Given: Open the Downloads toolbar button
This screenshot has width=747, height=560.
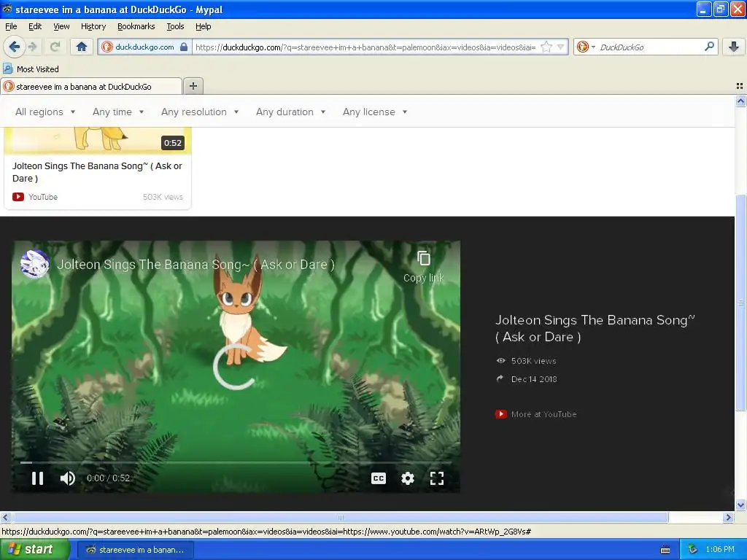Looking at the screenshot, I should tap(734, 46).
